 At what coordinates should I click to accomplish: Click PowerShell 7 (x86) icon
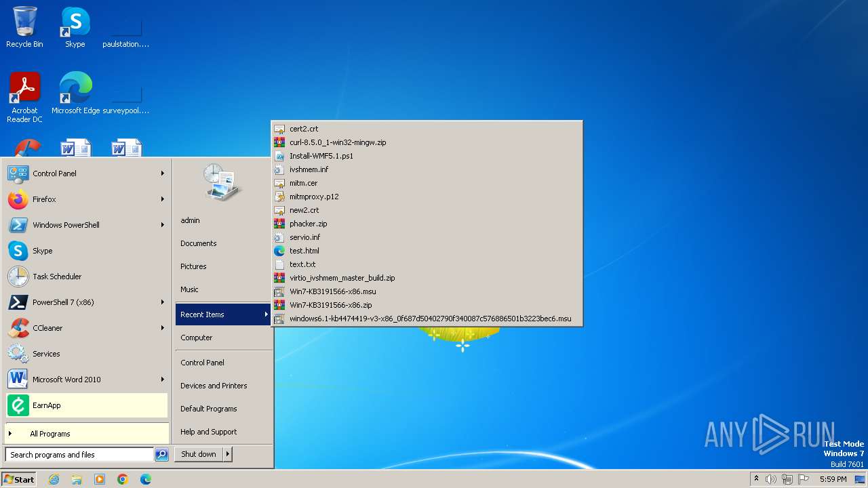[x=18, y=302]
